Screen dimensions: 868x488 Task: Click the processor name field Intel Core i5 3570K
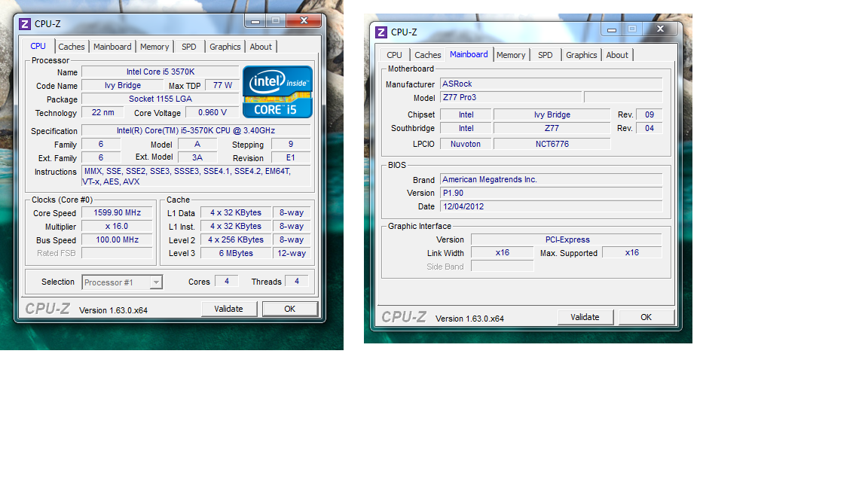click(x=160, y=72)
